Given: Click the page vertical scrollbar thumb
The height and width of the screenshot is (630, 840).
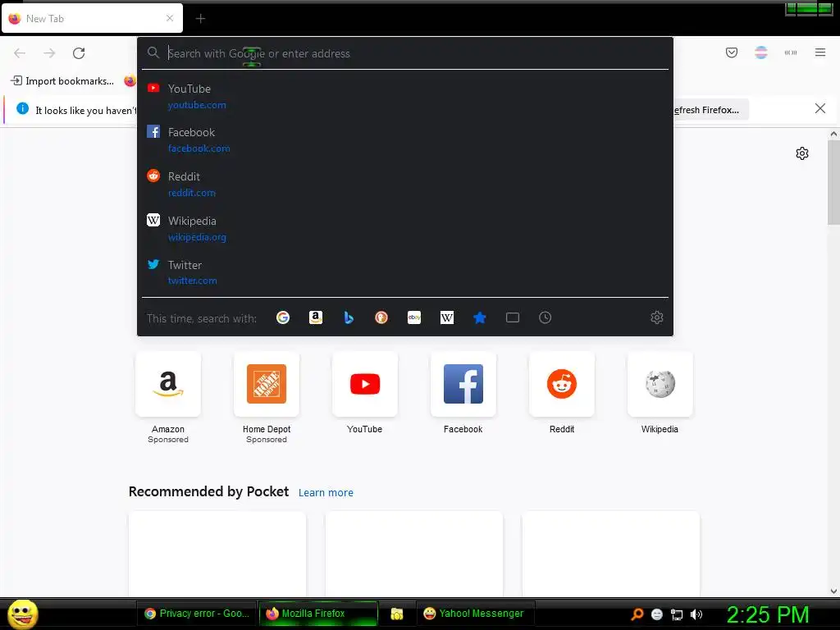Looking at the screenshot, I should pos(833,183).
